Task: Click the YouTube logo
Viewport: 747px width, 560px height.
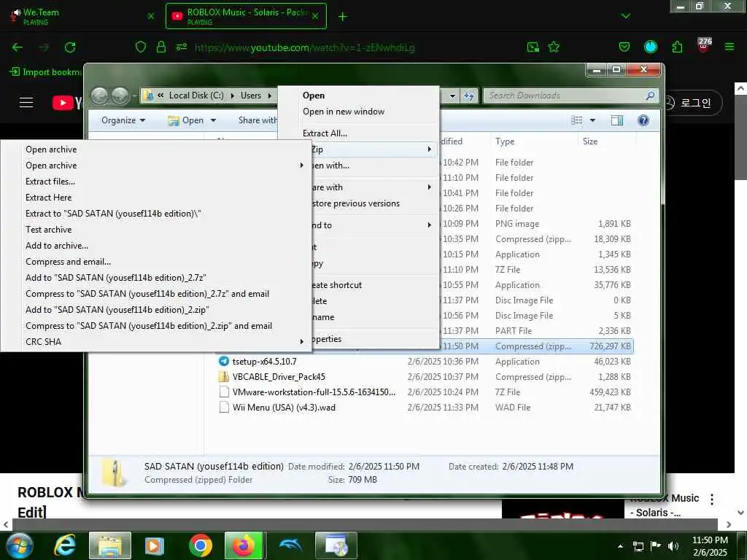Action: pyautogui.click(x=66, y=102)
